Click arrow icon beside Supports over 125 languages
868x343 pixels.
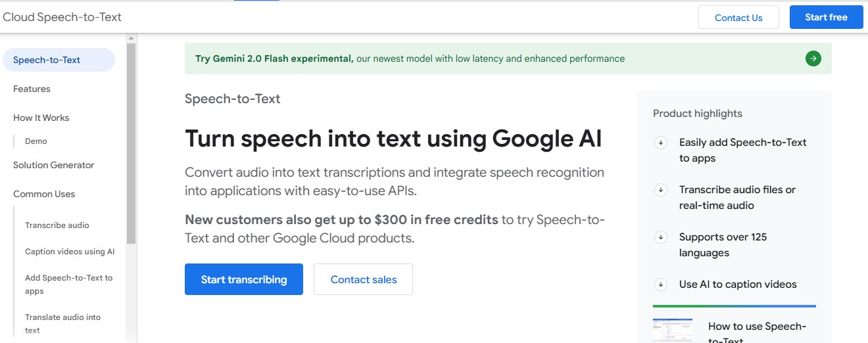coord(661,237)
